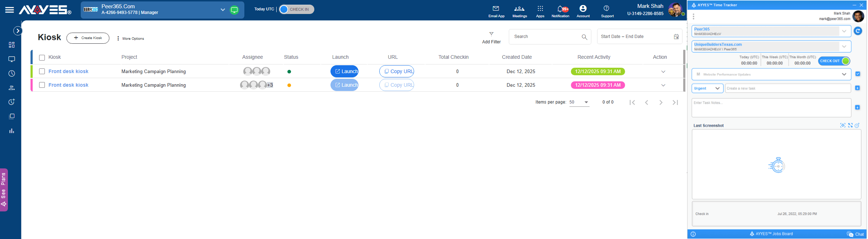Click the Add Filter funnel icon
Viewport: 868px width, 239px height.
click(x=491, y=34)
